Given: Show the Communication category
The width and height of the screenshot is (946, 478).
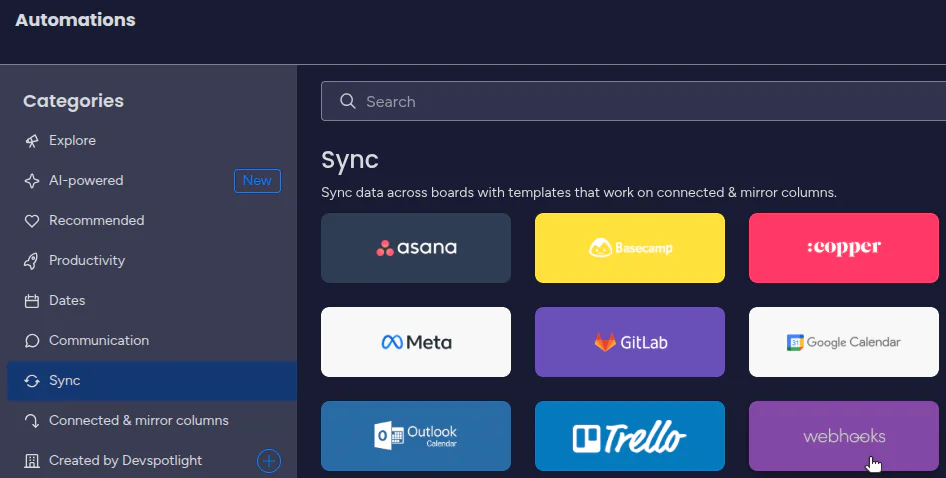Looking at the screenshot, I should pyautogui.click(x=152, y=340).
